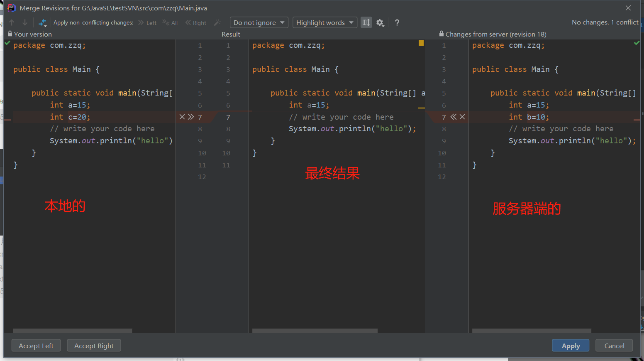Cancel the merge dialog

pos(614,346)
